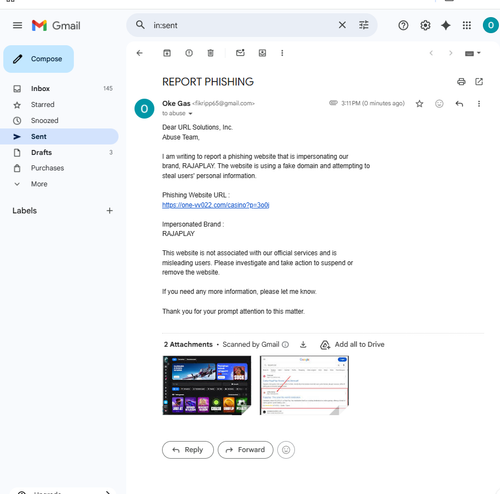Click the Gmail logo
500x494 pixels.
56,25
